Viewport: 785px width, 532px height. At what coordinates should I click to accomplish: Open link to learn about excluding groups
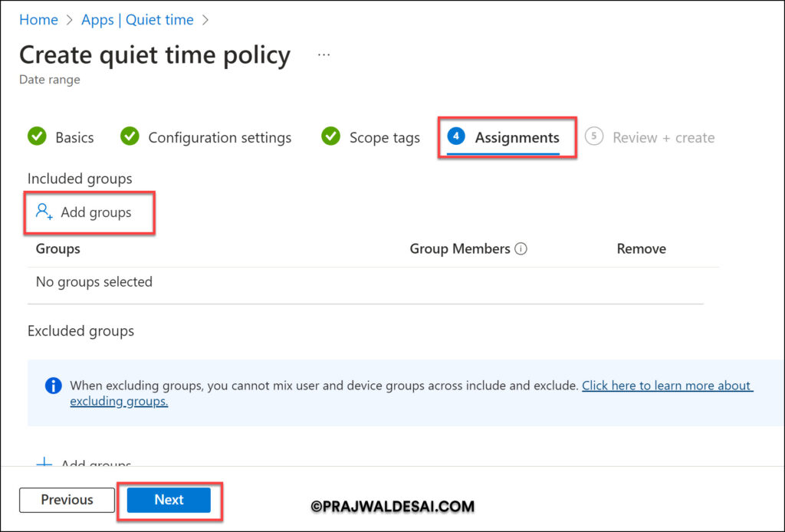click(412, 393)
